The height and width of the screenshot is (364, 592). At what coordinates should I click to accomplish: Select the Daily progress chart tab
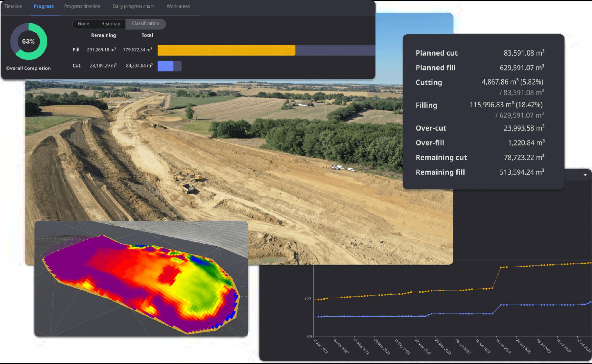(133, 6)
